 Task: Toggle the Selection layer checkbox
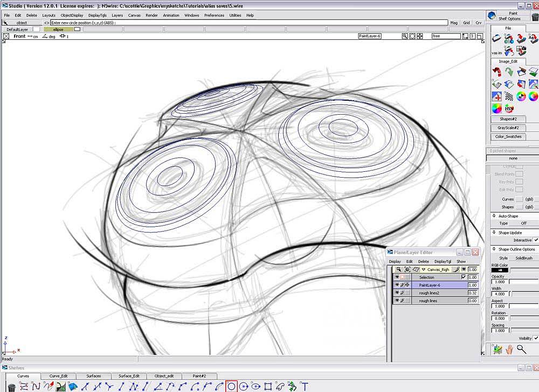point(463,277)
